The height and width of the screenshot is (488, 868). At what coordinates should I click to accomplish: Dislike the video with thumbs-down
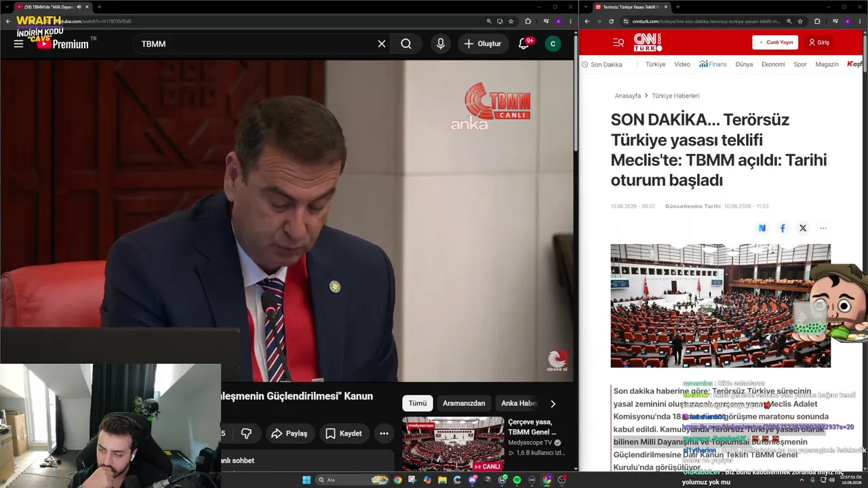(247, 433)
